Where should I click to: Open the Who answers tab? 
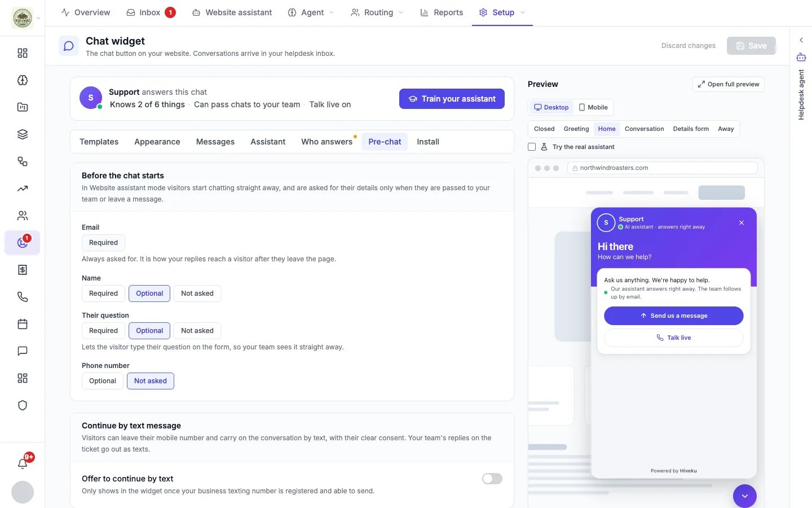point(327,142)
